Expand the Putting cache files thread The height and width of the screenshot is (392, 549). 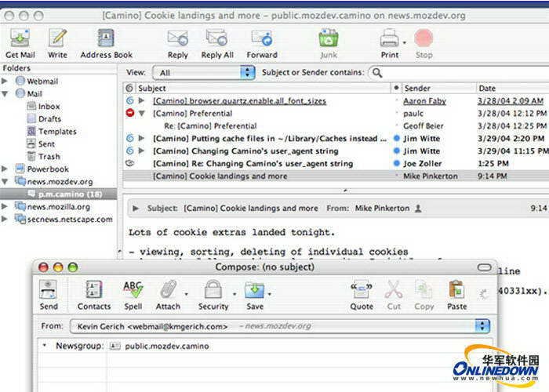(x=141, y=138)
